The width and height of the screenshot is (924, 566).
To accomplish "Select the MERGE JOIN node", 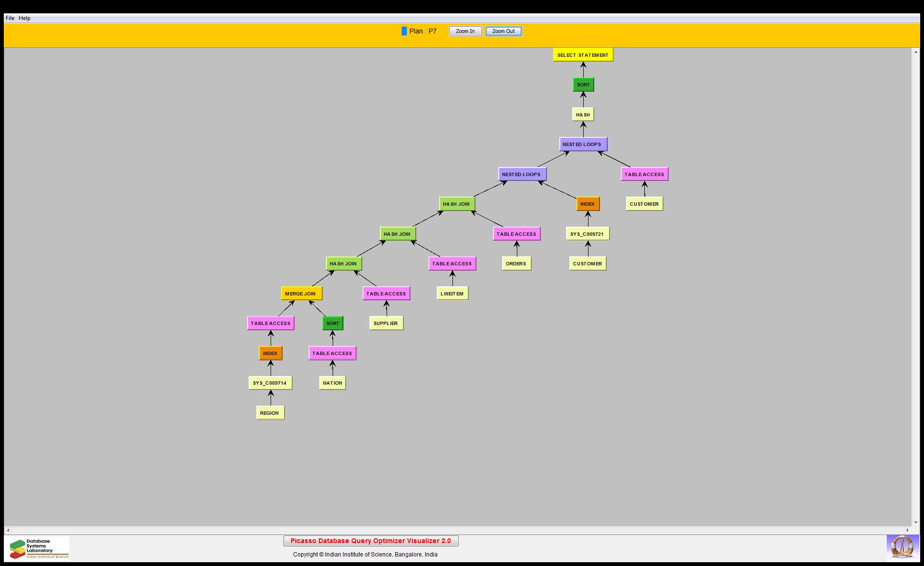I will pyautogui.click(x=301, y=293).
